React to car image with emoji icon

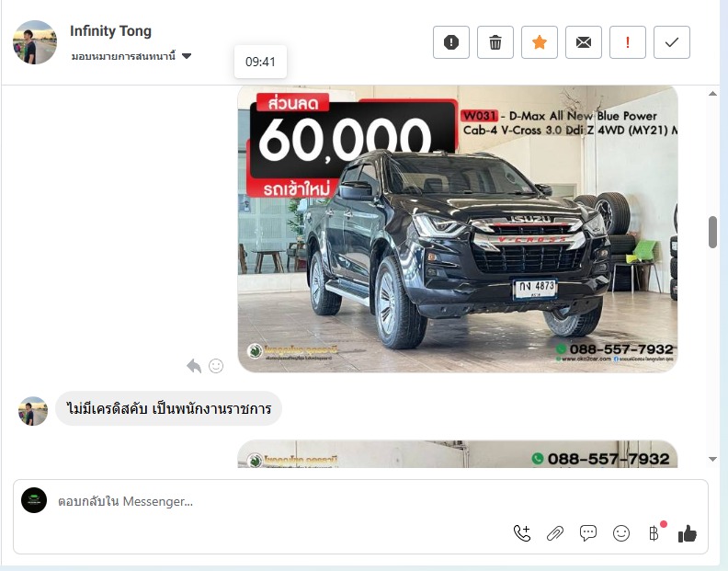pyautogui.click(x=216, y=366)
